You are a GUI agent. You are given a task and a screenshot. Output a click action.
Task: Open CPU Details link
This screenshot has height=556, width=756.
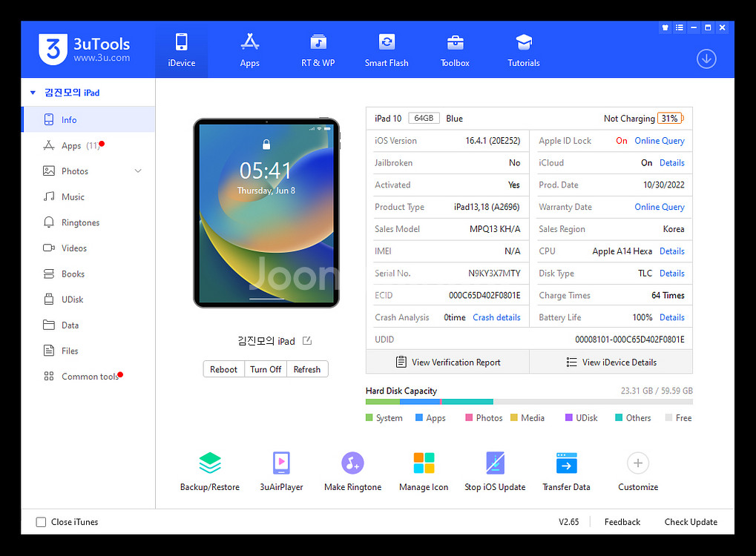coord(672,251)
